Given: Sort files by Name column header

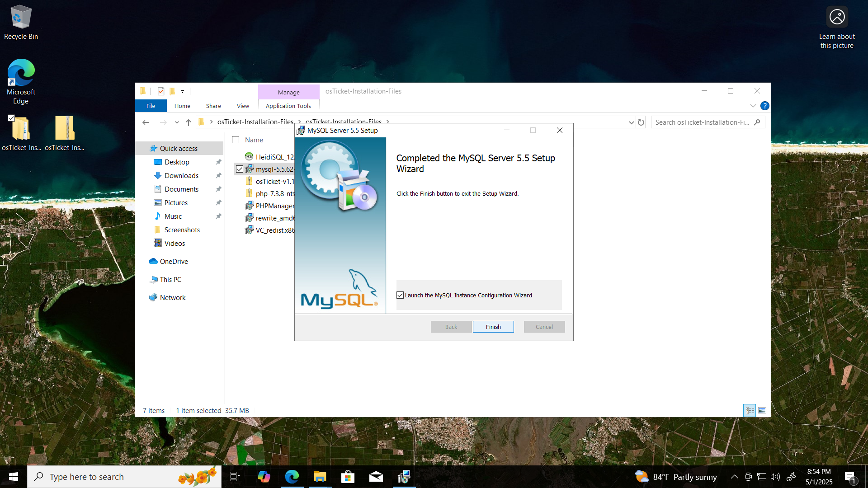Looking at the screenshot, I should point(254,140).
